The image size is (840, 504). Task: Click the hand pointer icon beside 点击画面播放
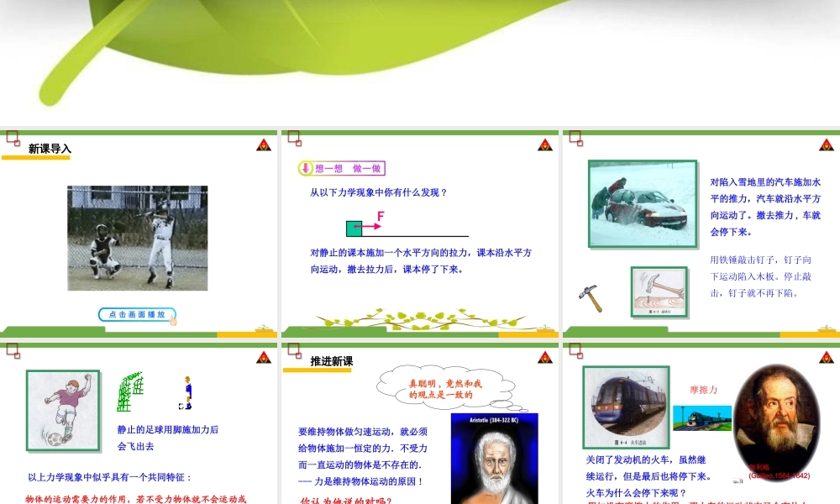[x=172, y=321]
